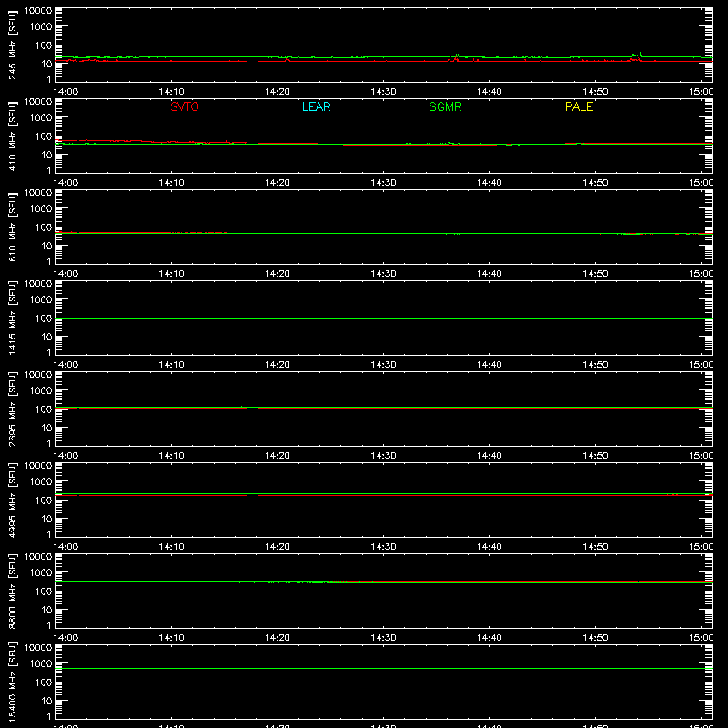The height and width of the screenshot is (728, 728).
Task: Click the 100 tick of the 610 MHz plot
Action: (x=44, y=227)
